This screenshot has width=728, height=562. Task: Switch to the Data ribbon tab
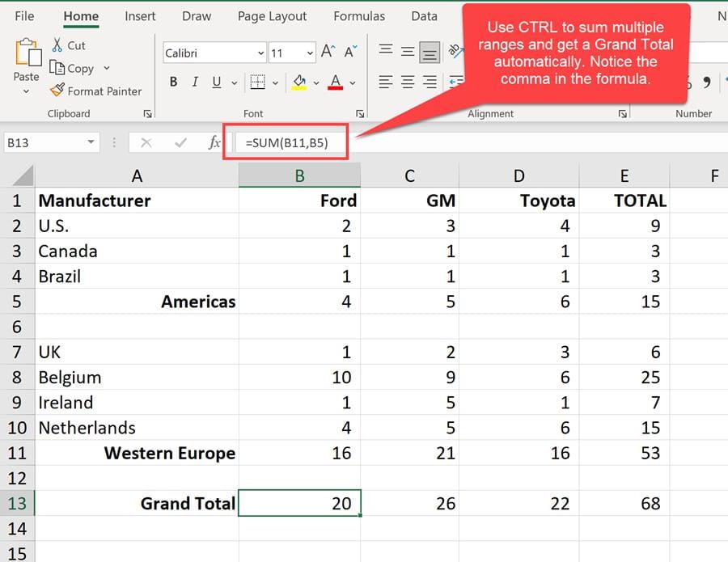tap(424, 15)
